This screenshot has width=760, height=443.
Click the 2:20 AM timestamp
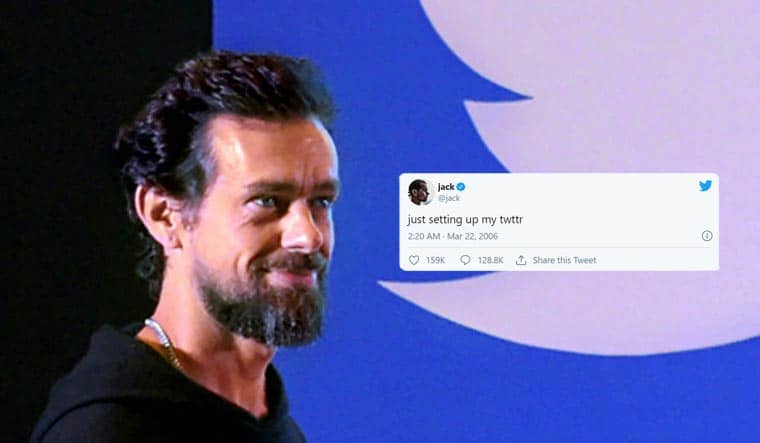click(424, 237)
